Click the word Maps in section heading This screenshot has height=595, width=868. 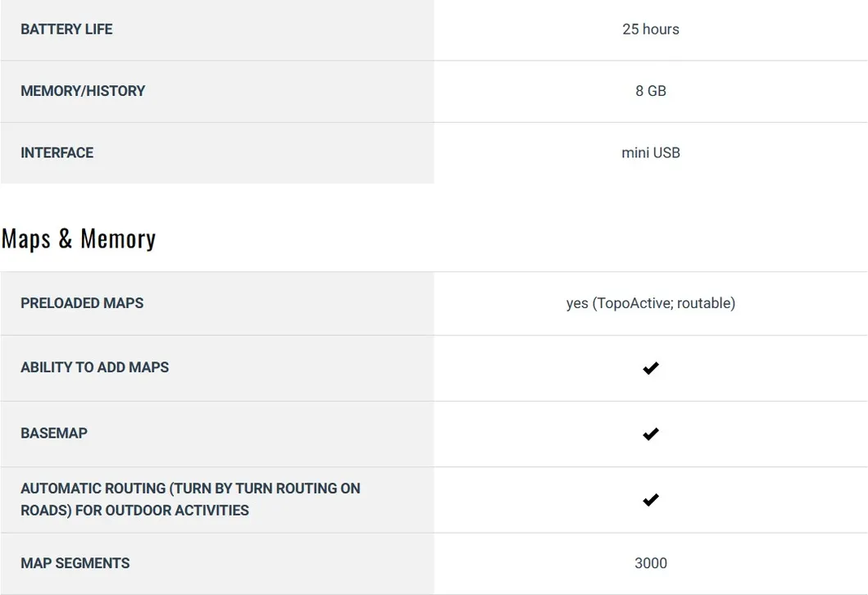26,239
